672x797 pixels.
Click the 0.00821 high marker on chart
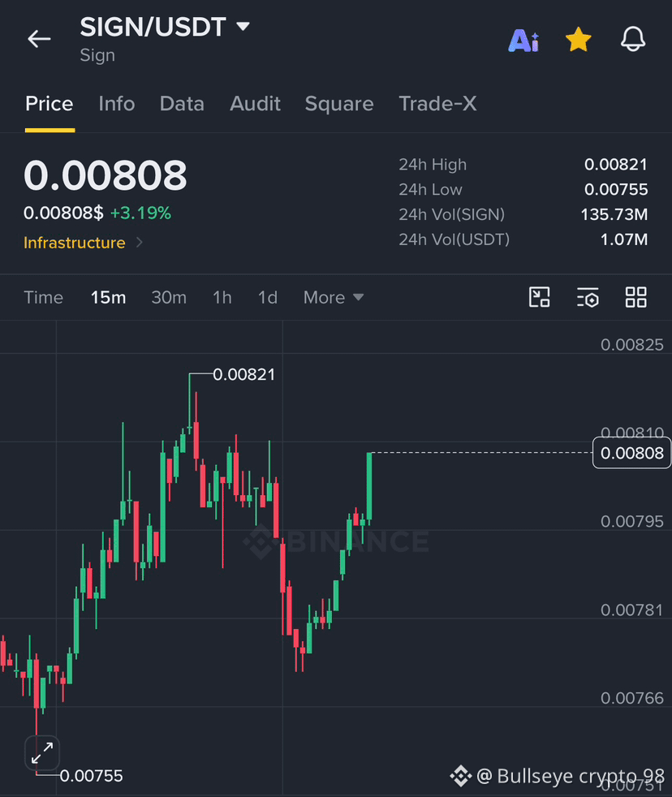tap(244, 375)
